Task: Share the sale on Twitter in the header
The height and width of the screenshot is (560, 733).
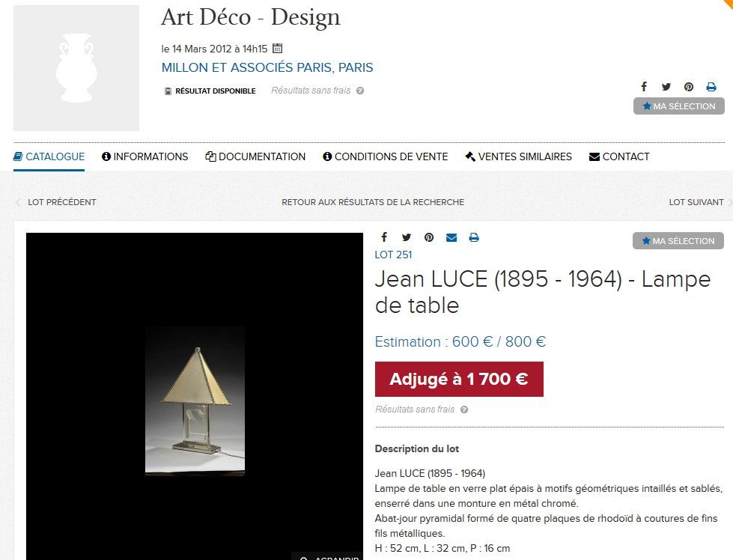Action: point(666,87)
